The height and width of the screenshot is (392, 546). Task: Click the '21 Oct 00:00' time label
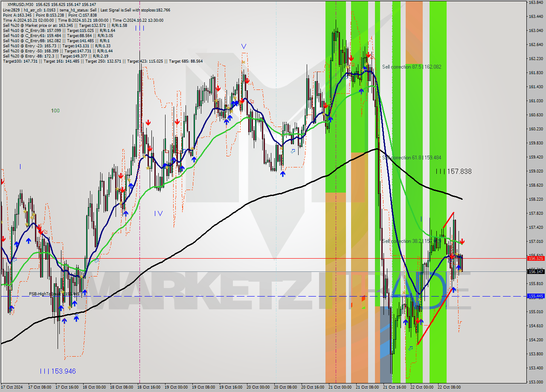(340, 387)
